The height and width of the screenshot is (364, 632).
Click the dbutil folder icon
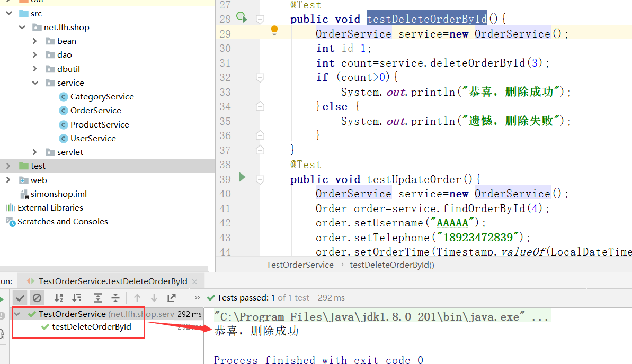click(x=50, y=69)
